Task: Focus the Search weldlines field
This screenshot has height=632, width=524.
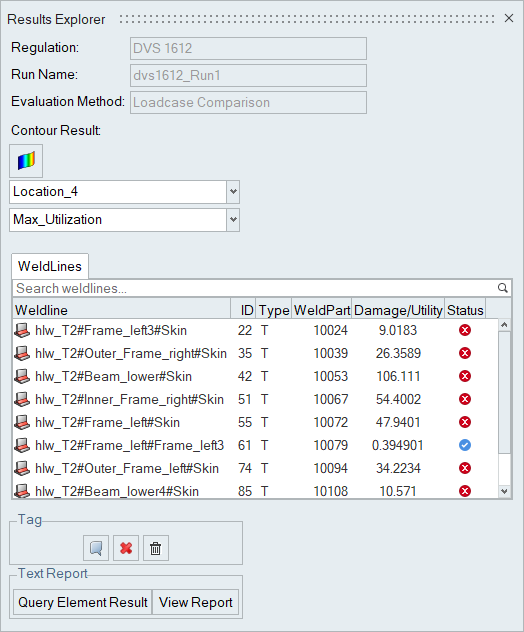Action: click(254, 288)
